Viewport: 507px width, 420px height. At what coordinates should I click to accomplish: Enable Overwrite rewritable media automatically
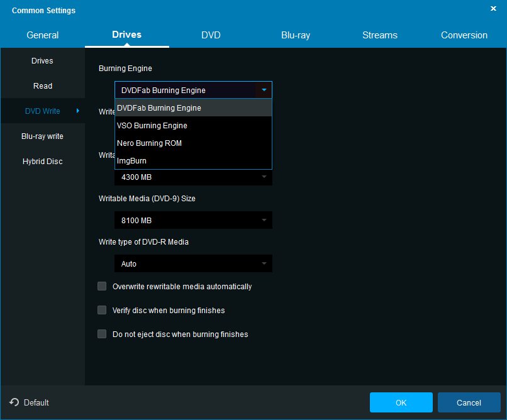(x=102, y=286)
